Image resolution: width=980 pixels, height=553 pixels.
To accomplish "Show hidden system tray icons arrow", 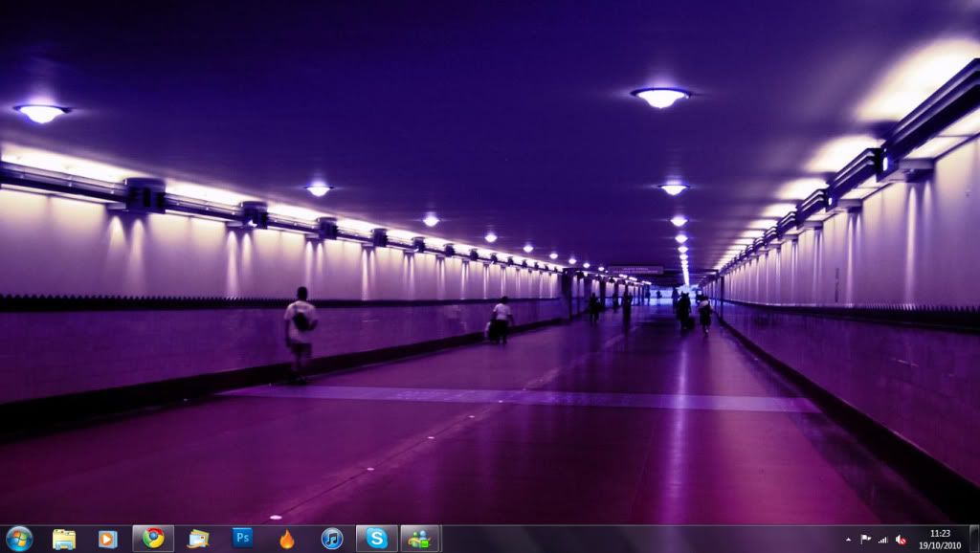I will tap(848, 540).
